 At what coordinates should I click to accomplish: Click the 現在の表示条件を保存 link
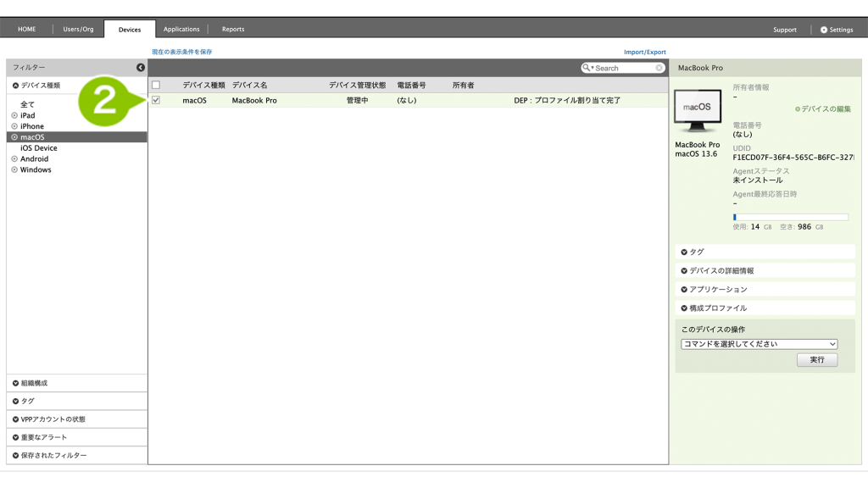[182, 52]
